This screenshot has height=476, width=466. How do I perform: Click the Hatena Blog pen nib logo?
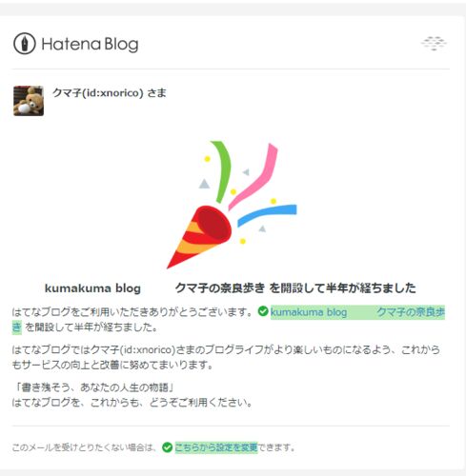coord(24,44)
